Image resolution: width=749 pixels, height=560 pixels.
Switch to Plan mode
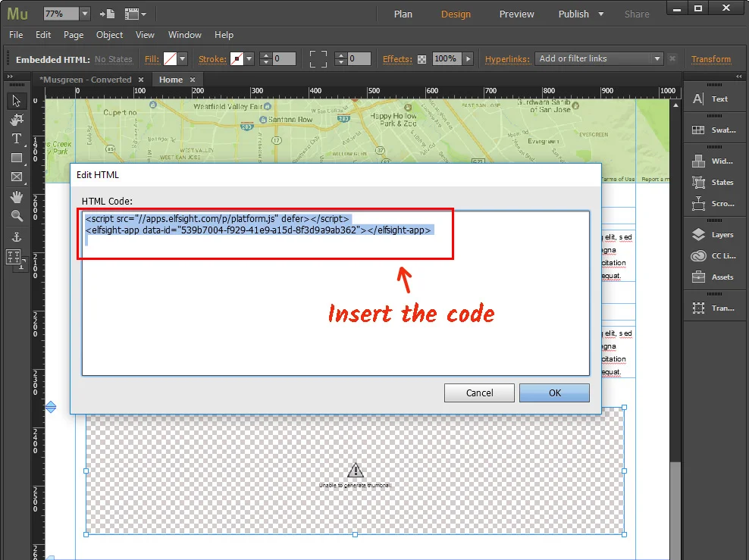click(x=403, y=14)
